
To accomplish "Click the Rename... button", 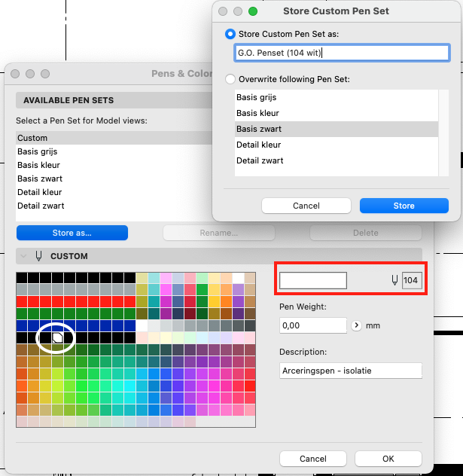I will (x=219, y=233).
